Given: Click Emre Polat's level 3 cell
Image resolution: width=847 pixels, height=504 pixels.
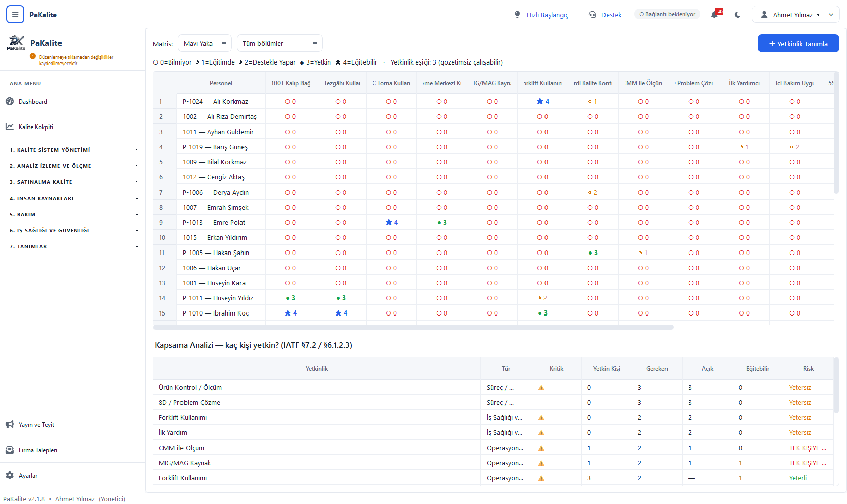Looking at the screenshot, I should [x=442, y=222].
